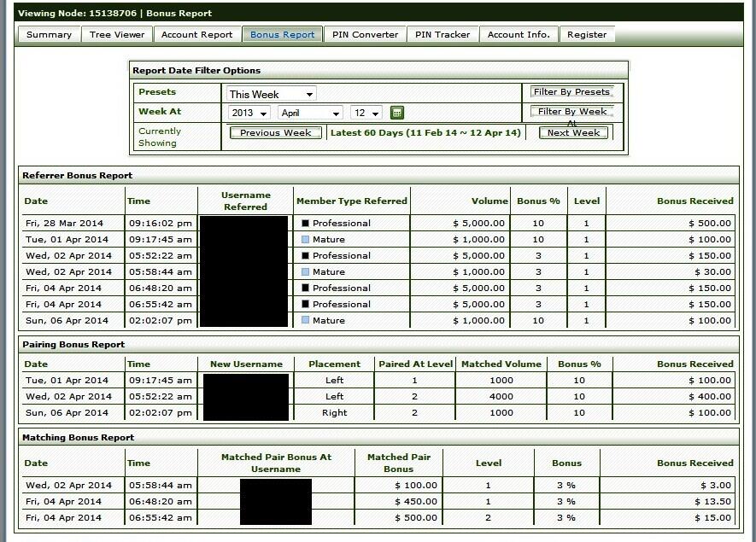Viewport: 756px width, 542px height.
Task: Click the 09:16:02 pm time cell
Action: (x=160, y=223)
